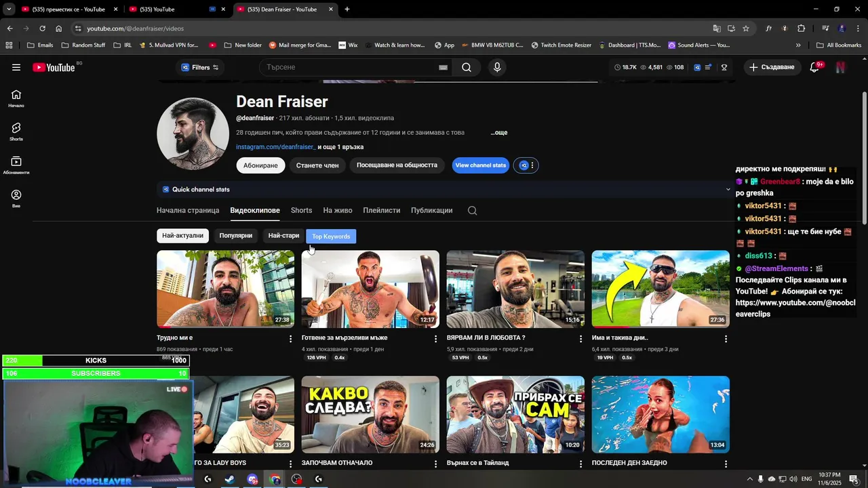This screenshot has width=868, height=488.
Task: Click the YouTube logo
Action: 54,67
